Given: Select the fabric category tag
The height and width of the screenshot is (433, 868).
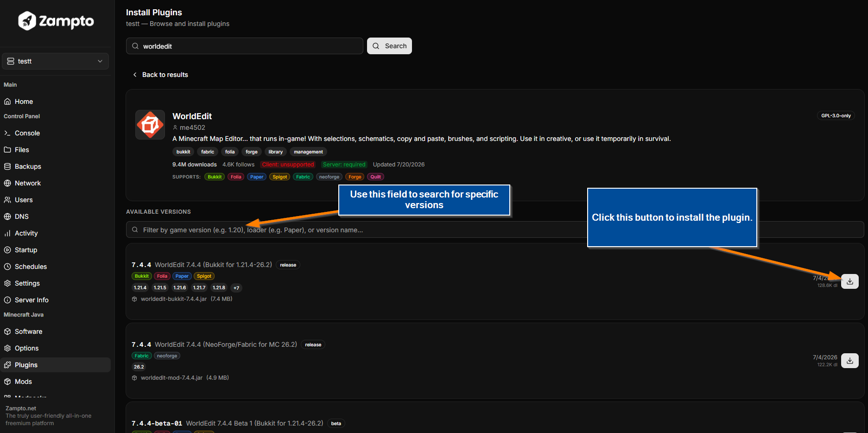Looking at the screenshot, I should click(x=208, y=152).
